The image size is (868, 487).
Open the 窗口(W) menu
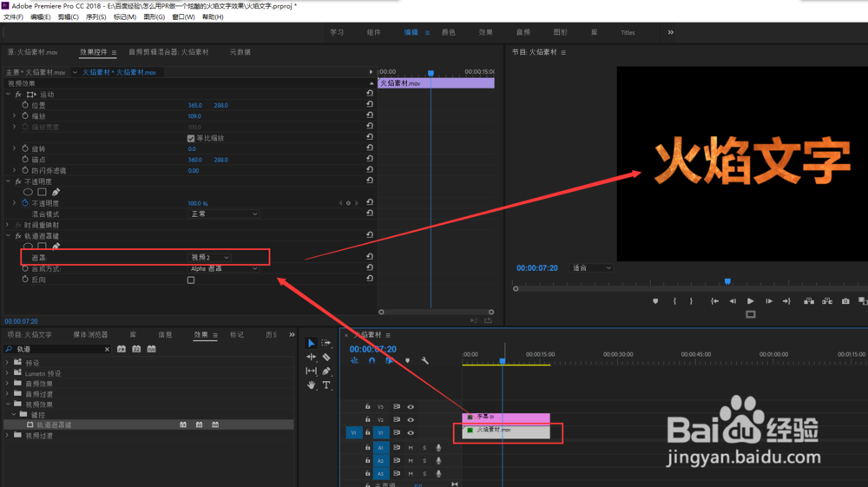pyautogui.click(x=183, y=17)
